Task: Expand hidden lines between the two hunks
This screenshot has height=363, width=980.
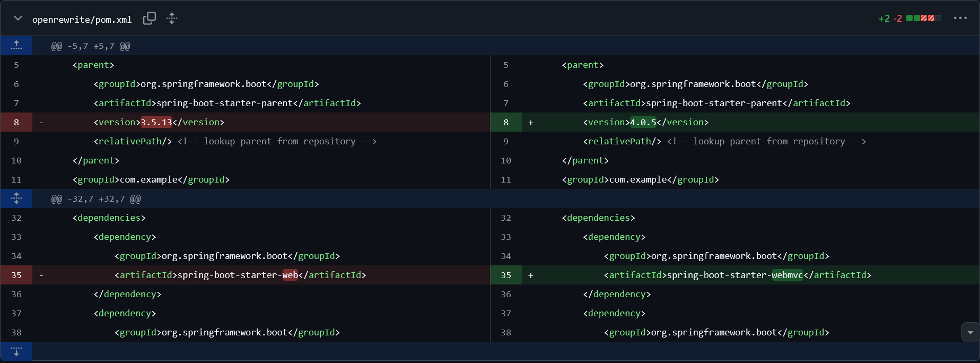Action: [16, 198]
